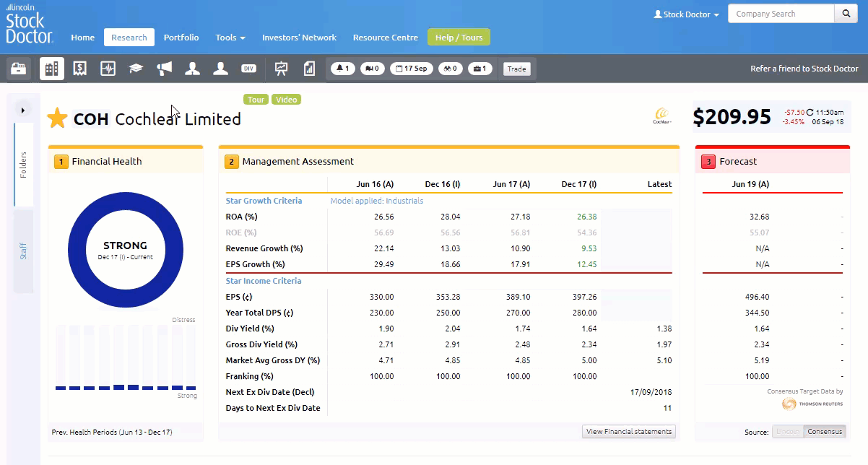Go to the Home menu item
Screen dimensions: 868x465
point(83,38)
